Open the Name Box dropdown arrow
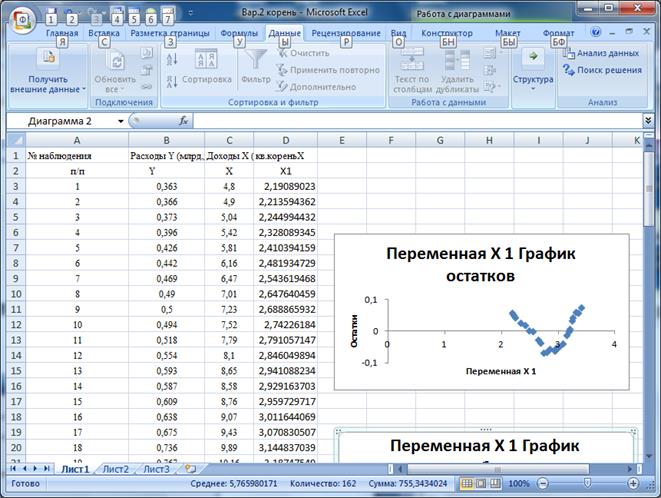 pos(121,121)
